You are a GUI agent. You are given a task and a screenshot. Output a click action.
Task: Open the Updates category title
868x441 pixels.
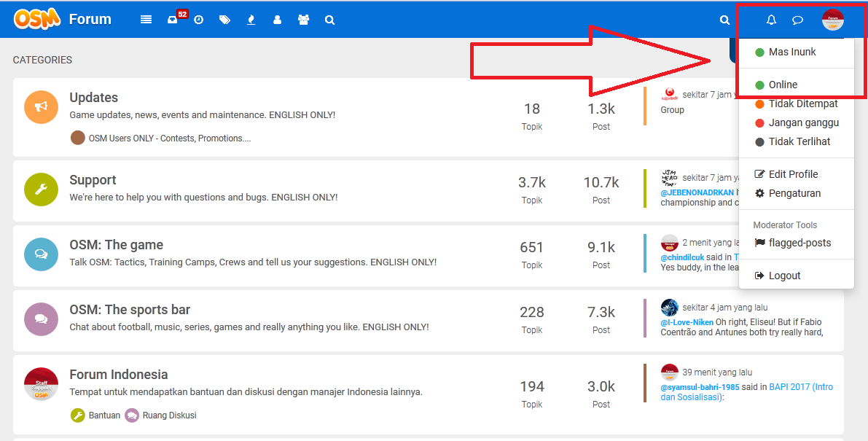(93, 98)
